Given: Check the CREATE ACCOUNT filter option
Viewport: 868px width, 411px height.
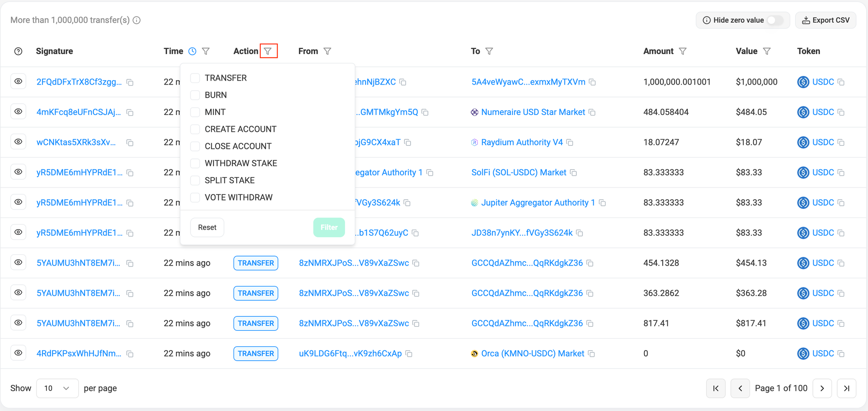Looking at the screenshot, I should coord(195,129).
